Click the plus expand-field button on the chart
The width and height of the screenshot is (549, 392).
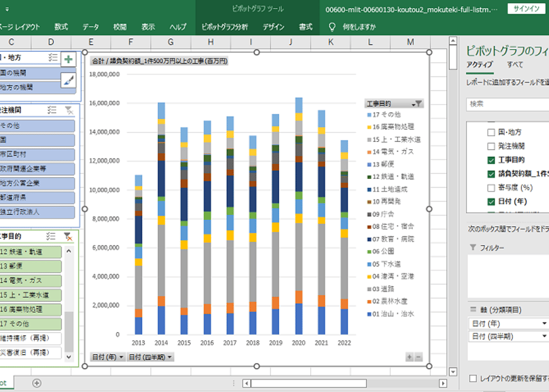click(409, 357)
